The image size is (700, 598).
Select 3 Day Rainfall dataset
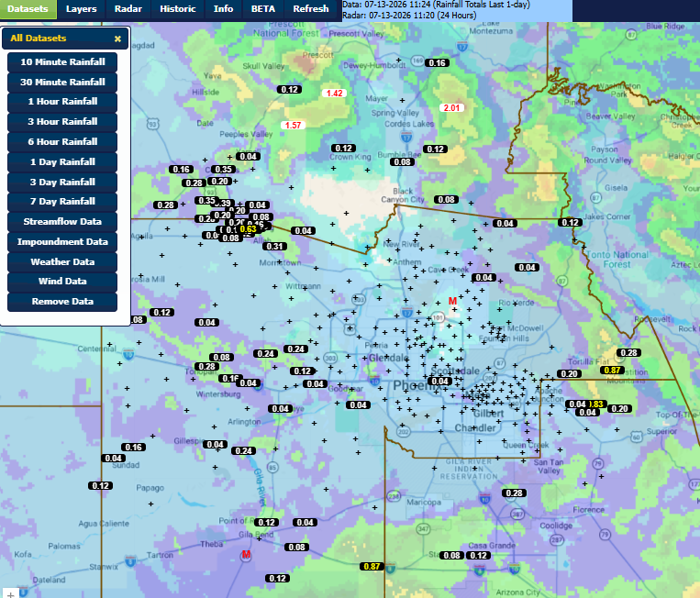tap(62, 183)
